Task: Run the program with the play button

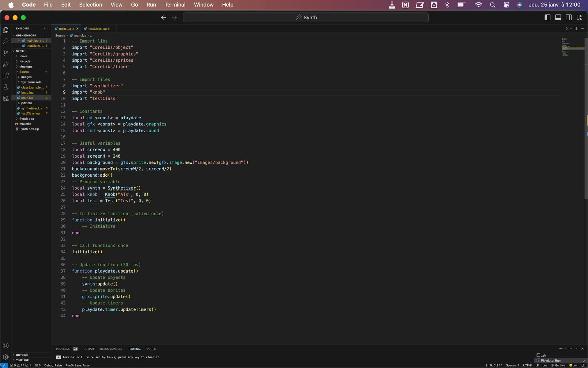Action: point(567,29)
